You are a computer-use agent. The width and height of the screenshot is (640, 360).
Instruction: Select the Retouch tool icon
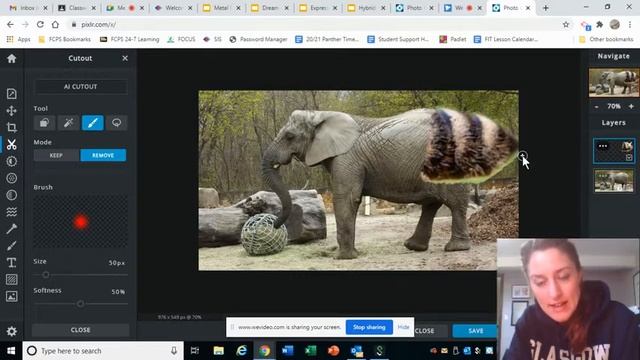pyautogui.click(x=11, y=229)
